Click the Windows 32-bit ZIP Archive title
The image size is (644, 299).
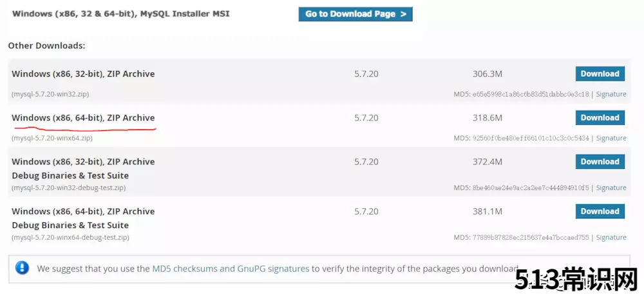pyautogui.click(x=83, y=74)
